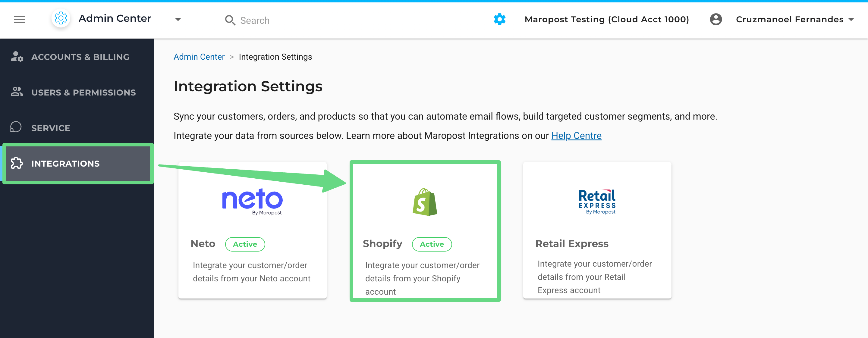Follow the Admin Center breadcrumb link
868x338 pixels.
(x=199, y=57)
